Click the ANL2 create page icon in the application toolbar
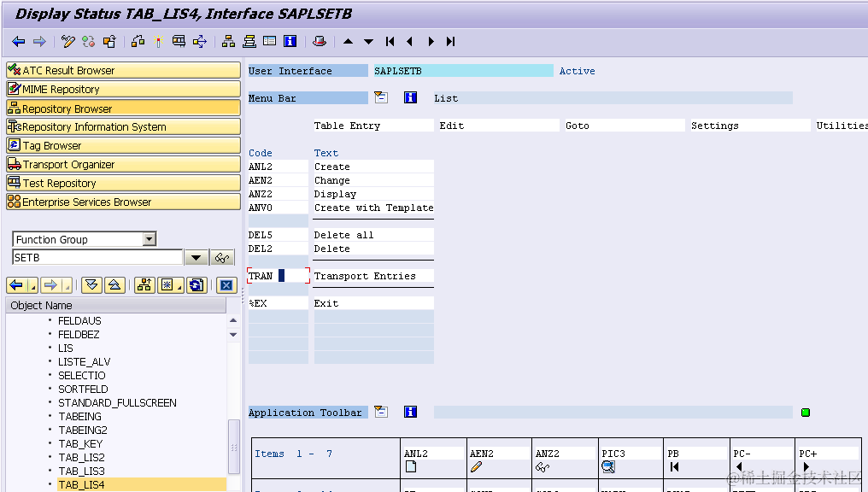 coord(411,466)
